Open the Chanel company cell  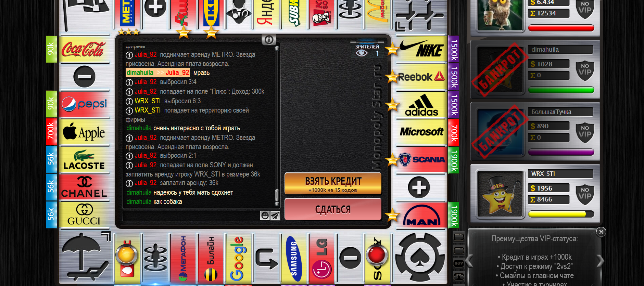point(84,187)
